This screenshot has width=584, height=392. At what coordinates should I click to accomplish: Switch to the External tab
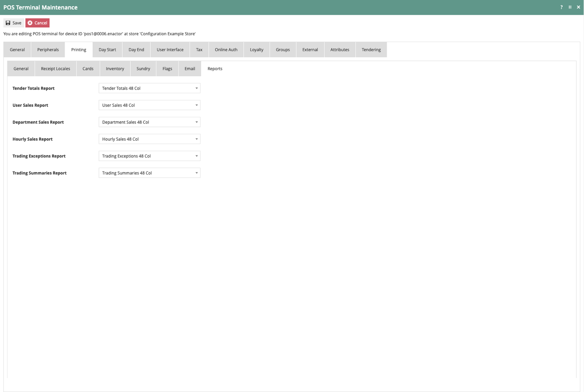click(310, 50)
